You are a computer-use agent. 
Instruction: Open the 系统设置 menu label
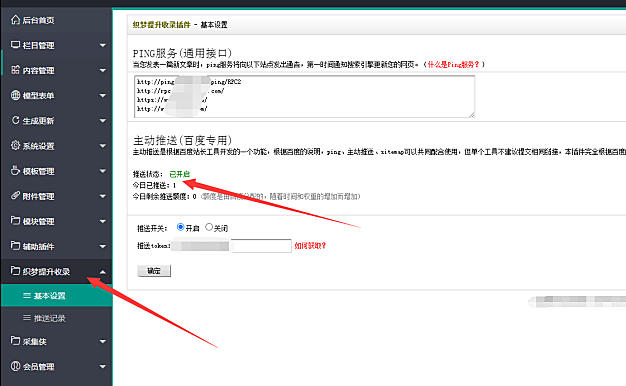coord(38,146)
